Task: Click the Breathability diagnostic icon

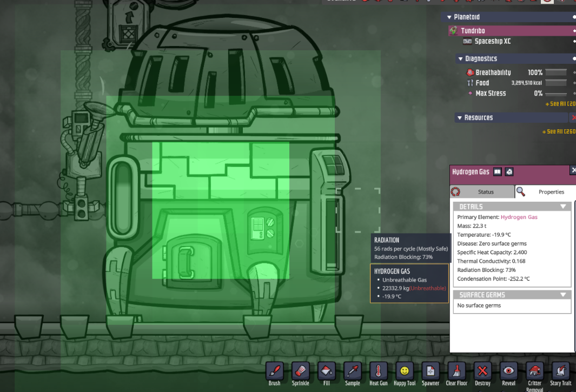Action: click(470, 72)
